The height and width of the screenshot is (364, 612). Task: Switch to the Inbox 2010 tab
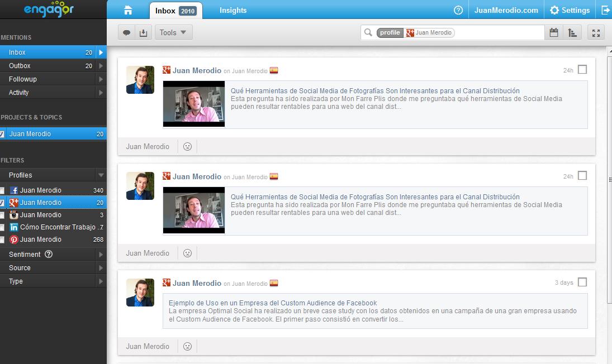coord(175,11)
